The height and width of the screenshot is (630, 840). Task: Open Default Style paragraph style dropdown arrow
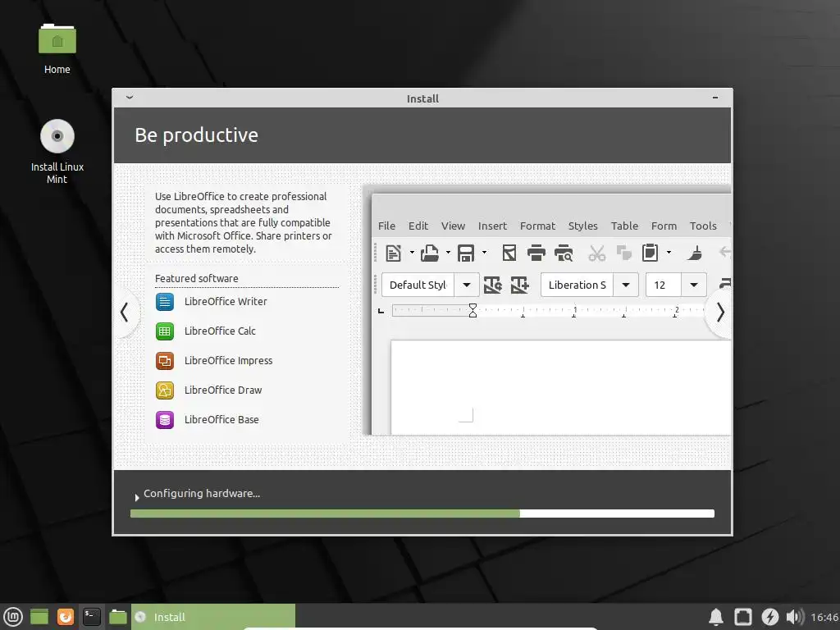click(467, 285)
